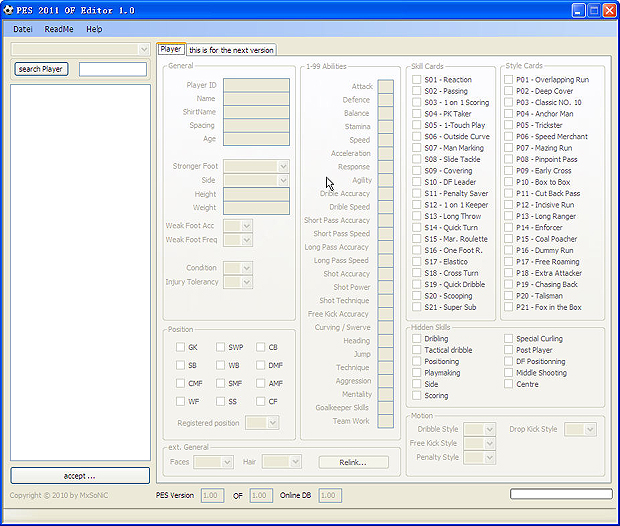Open the Dribble Style dropdown
The width and height of the screenshot is (620, 526).
[x=479, y=429]
